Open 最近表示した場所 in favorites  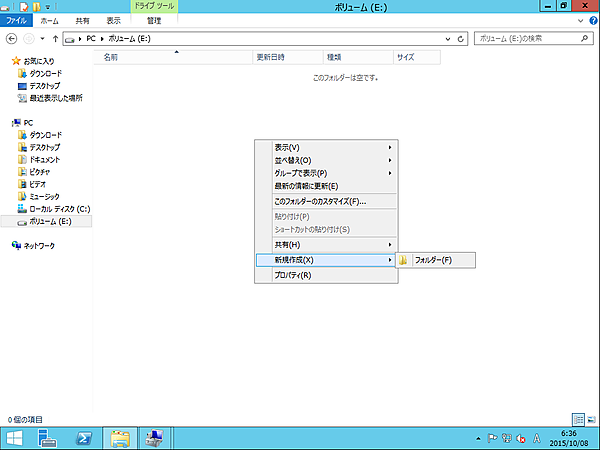tap(50, 98)
